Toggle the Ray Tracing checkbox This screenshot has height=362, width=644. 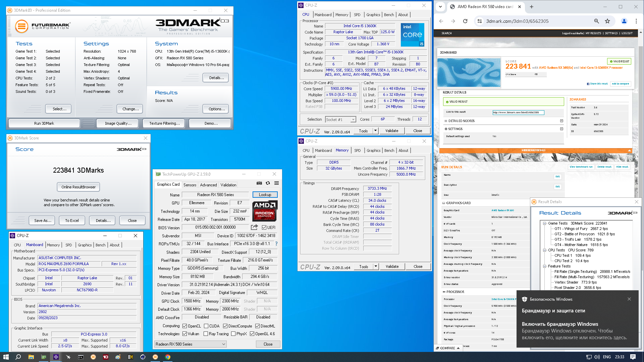(206, 334)
